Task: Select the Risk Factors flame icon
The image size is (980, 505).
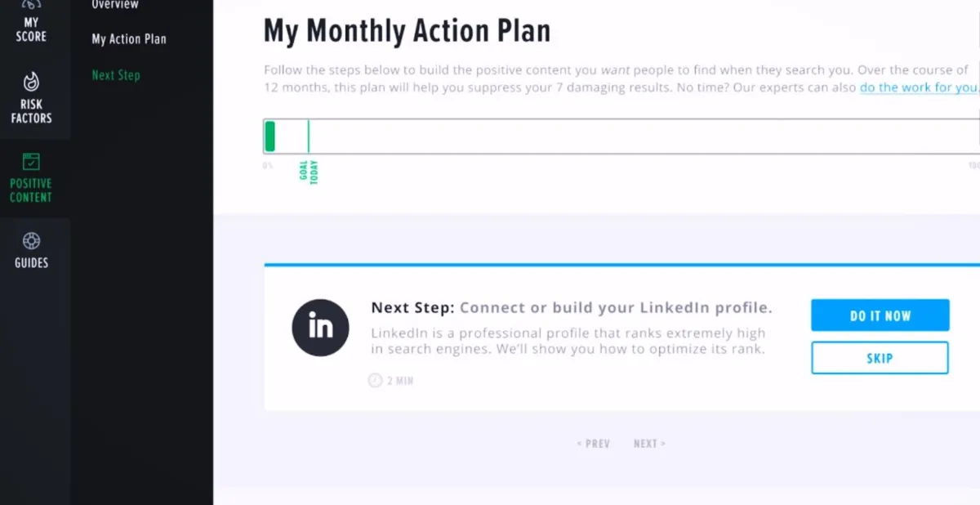Action: [31, 81]
